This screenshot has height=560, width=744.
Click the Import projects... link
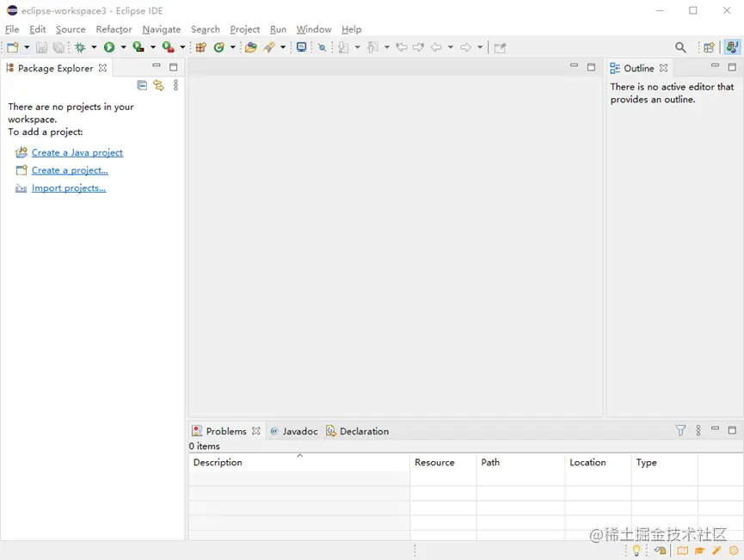[69, 188]
